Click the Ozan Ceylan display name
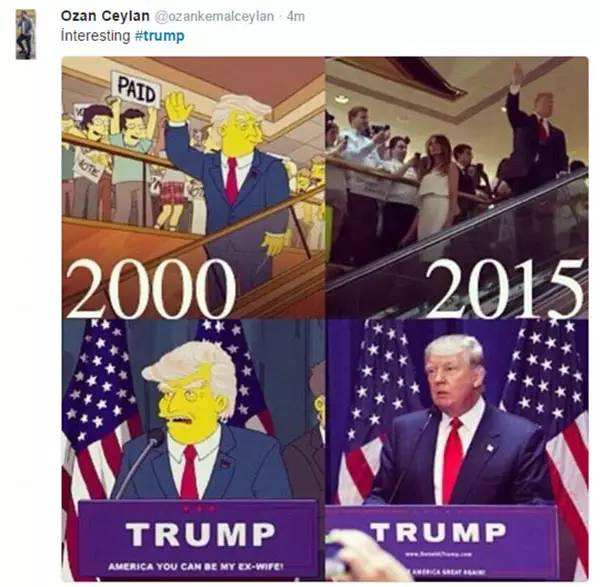The width and height of the screenshot is (600, 587). [x=105, y=16]
